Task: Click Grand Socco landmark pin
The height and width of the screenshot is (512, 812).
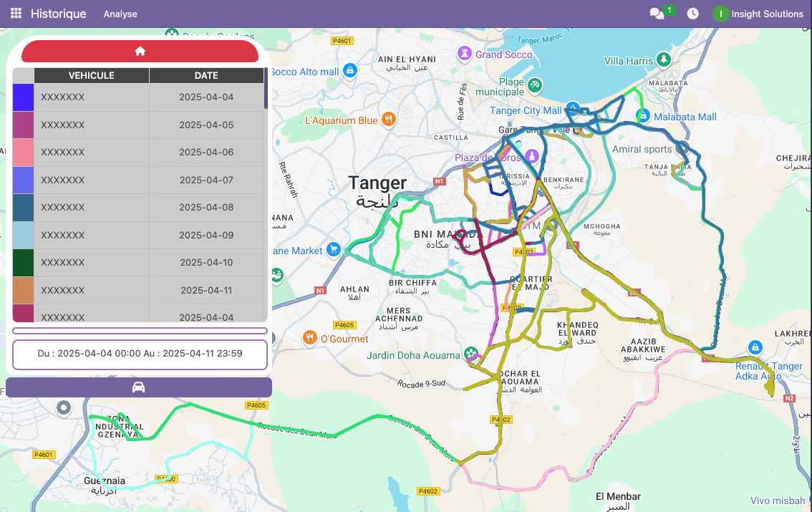Action: point(465,53)
